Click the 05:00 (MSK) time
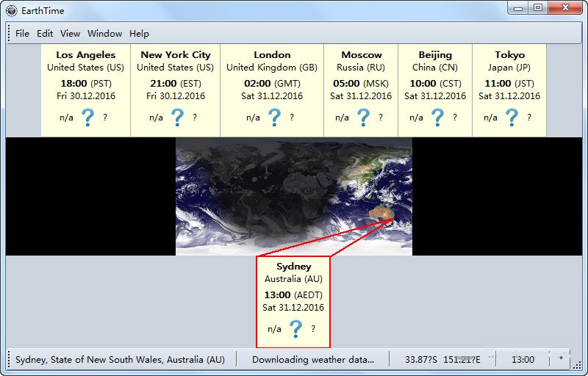This screenshot has width=588, height=376. 361,83
